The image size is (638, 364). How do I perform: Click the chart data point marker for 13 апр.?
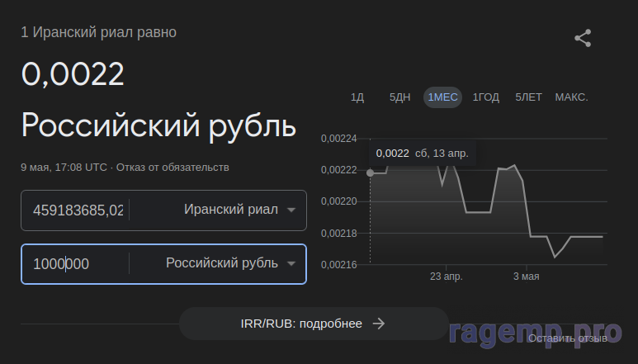pos(370,173)
